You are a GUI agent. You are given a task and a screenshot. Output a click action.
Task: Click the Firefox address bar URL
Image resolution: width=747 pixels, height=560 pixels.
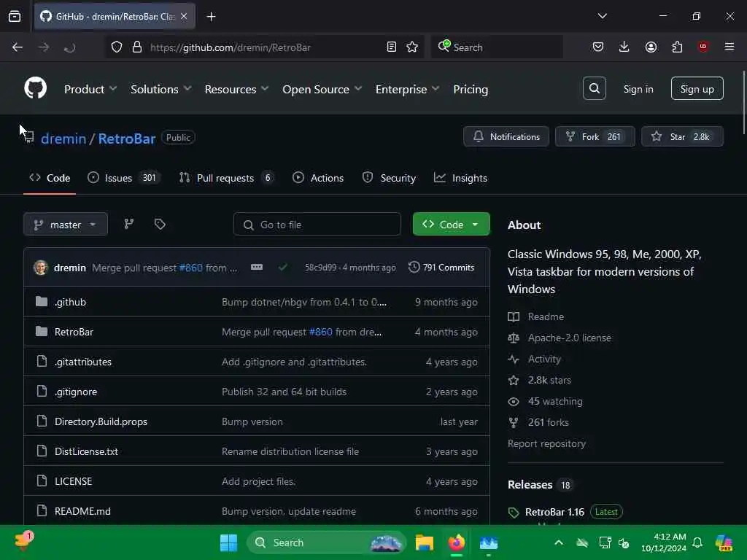coord(230,47)
